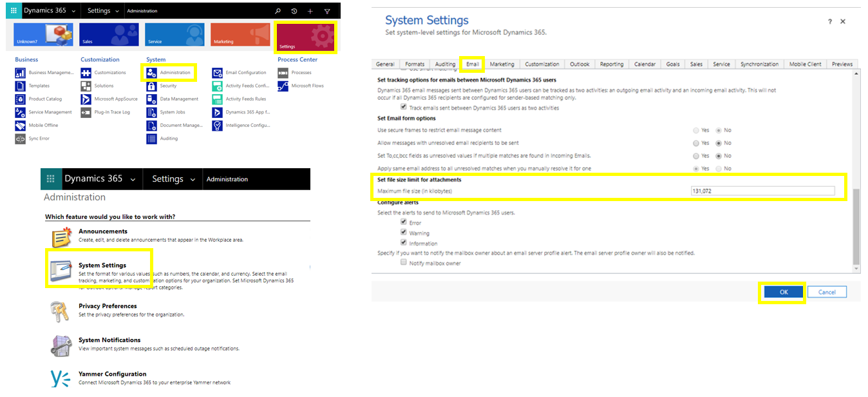The height and width of the screenshot is (397, 868).
Task: Open Processes under Process Center
Action: pos(295,73)
